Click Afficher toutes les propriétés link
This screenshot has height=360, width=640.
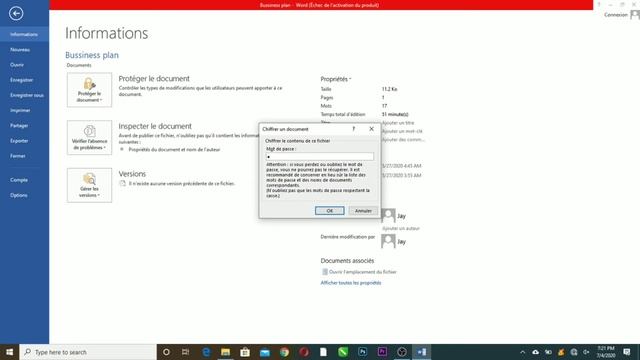[x=351, y=283]
